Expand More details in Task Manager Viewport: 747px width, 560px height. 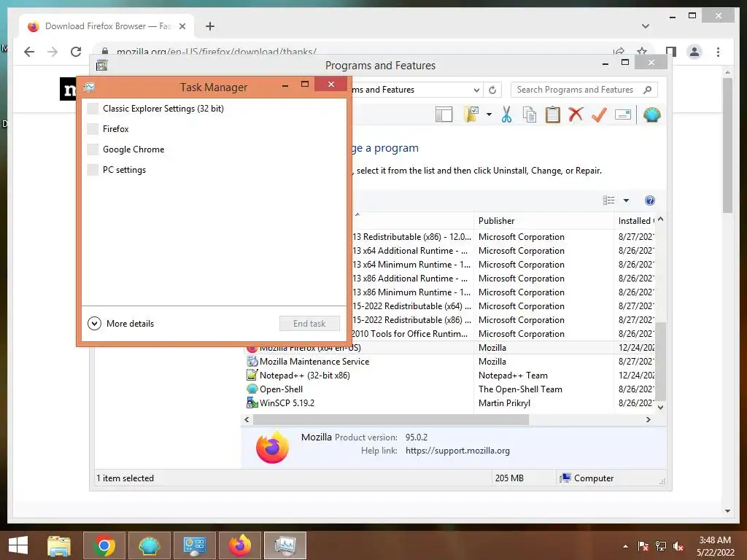click(x=121, y=324)
